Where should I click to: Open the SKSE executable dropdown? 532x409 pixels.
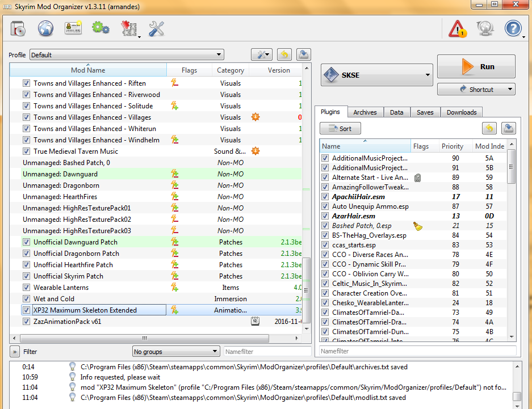377,74
